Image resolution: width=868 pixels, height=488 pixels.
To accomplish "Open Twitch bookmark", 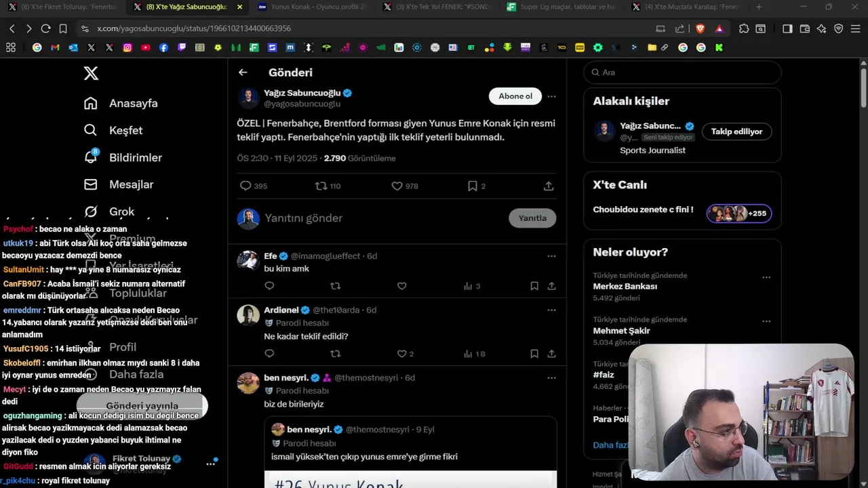I will (x=182, y=47).
